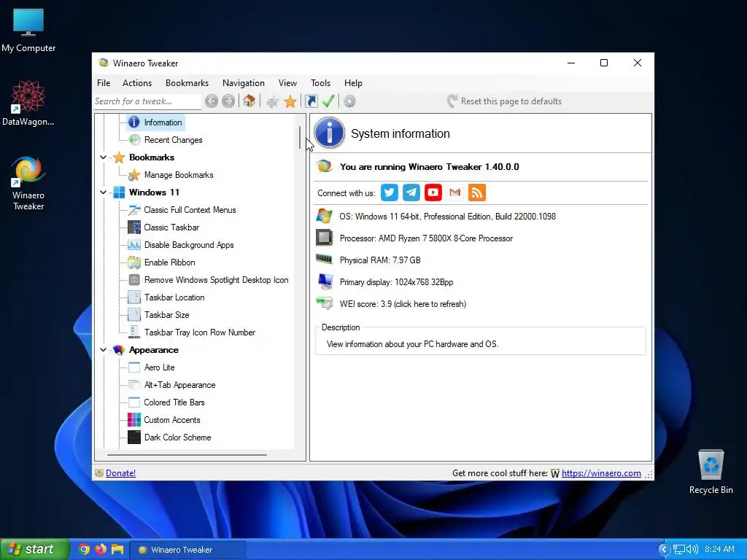Viewport: 747px width, 560px height.
Task: Open the https://winaero.com link
Action: pos(601,472)
